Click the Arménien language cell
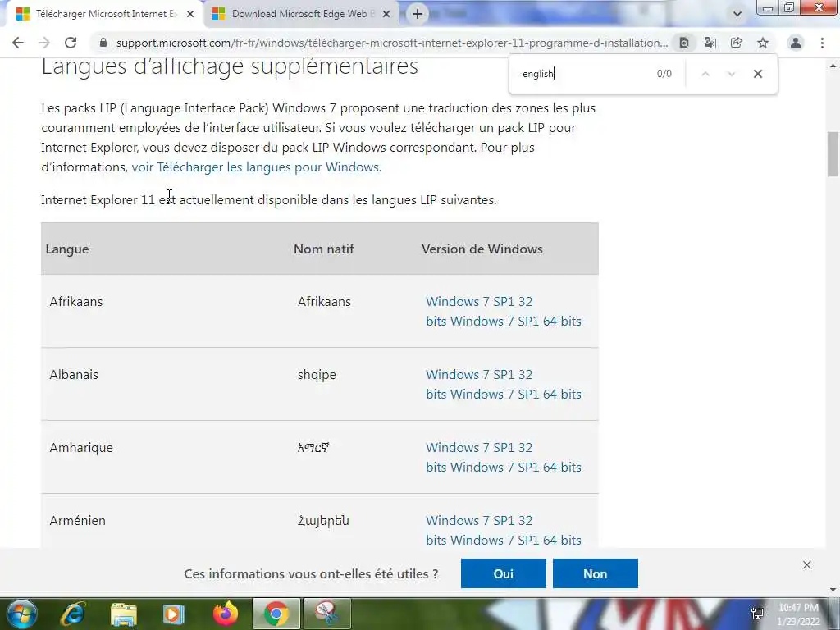The image size is (840, 630). [x=78, y=520]
